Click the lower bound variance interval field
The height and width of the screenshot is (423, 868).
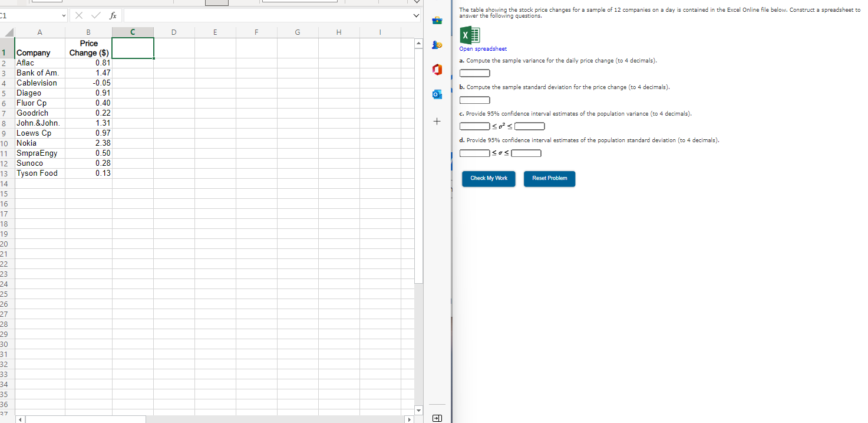pyautogui.click(x=475, y=126)
